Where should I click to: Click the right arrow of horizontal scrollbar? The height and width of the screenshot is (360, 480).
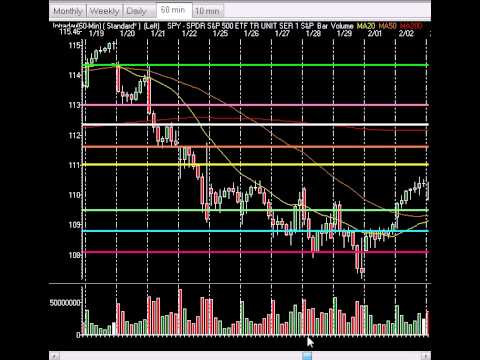tap(425, 356)
